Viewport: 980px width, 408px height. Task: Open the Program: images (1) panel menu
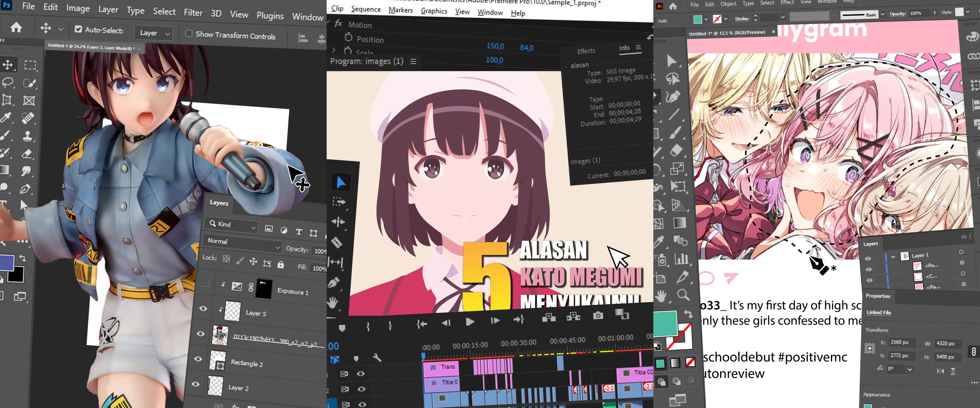coord(413,62)
